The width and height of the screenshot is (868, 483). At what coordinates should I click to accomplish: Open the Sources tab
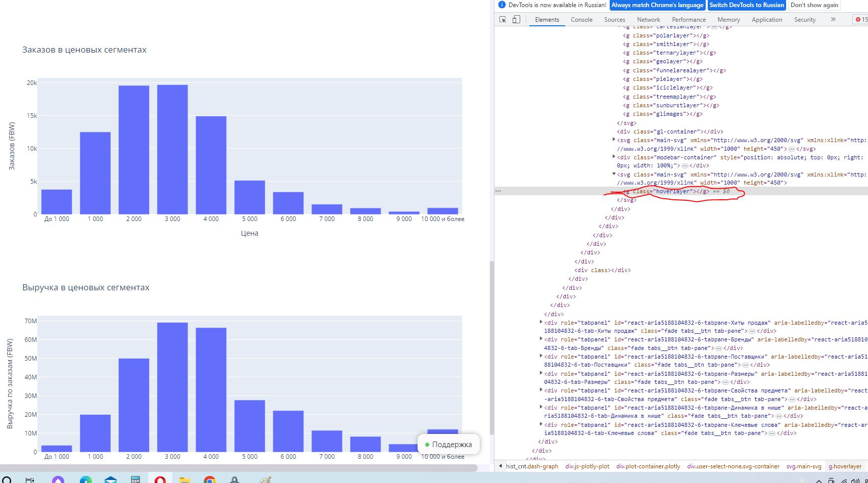pyautogui.click(x=614, y=20)
